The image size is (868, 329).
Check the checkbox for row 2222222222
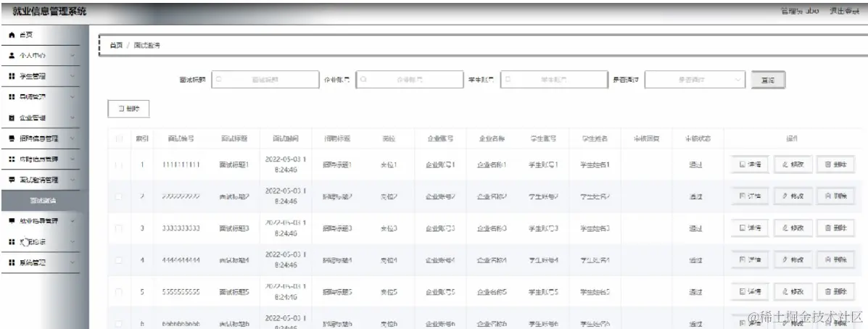[x=119, y=196]
